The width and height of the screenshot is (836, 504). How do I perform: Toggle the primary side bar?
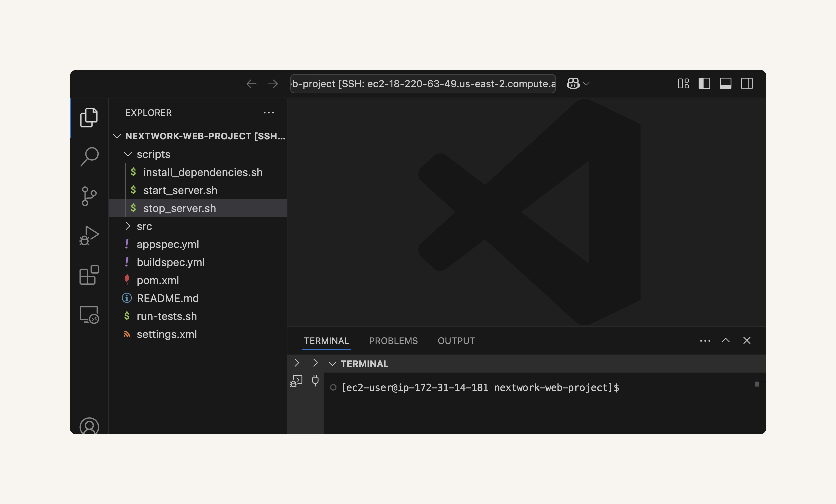[x=704, y=83]
